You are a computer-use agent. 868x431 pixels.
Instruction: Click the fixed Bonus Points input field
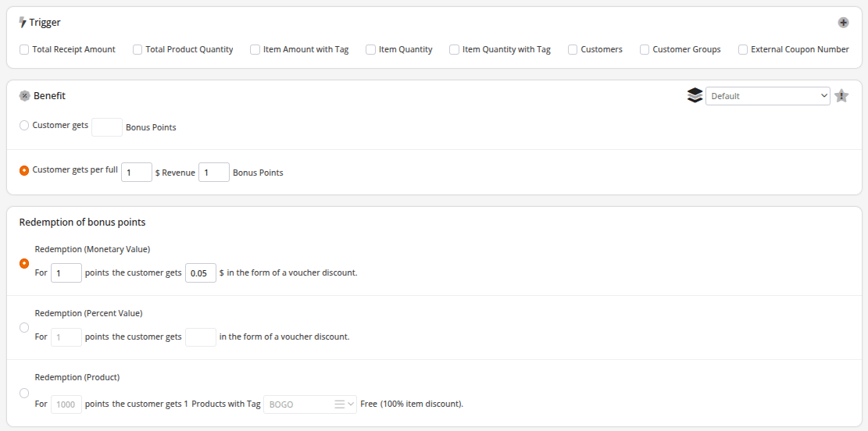[x=107, y=127]
